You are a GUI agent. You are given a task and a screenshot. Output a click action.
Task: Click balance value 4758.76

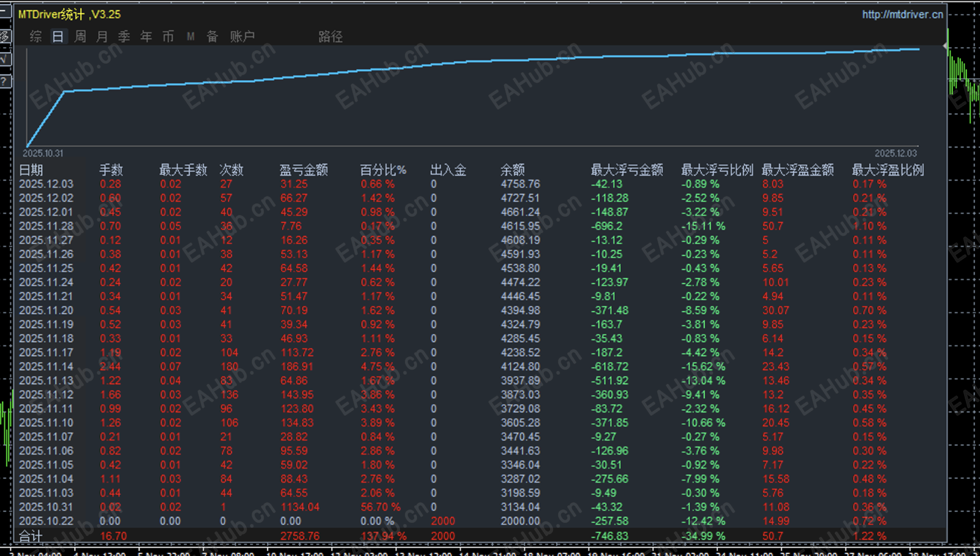coord(521,184)
